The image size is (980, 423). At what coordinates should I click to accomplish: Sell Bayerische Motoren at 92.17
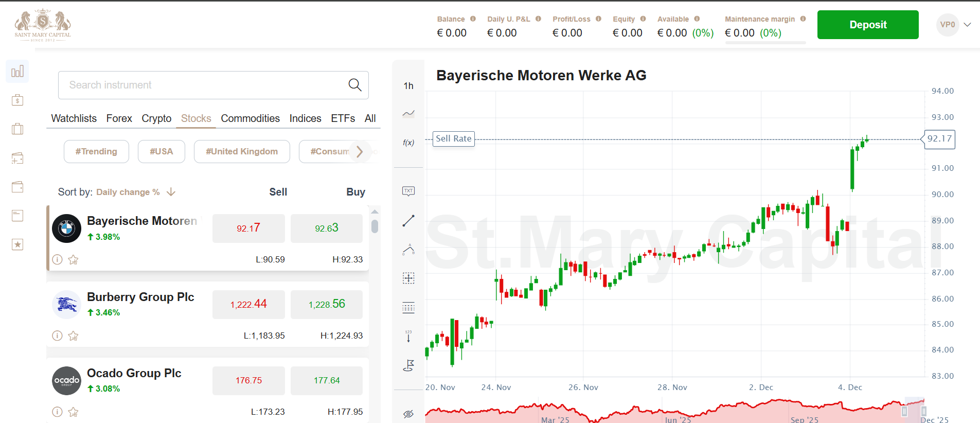pyautogui.click(x=248, y=228)
